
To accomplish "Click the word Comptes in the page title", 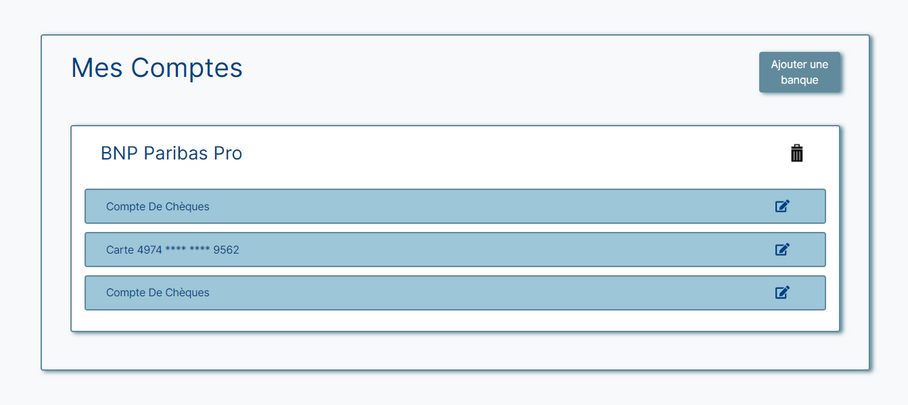I will 186,69.
